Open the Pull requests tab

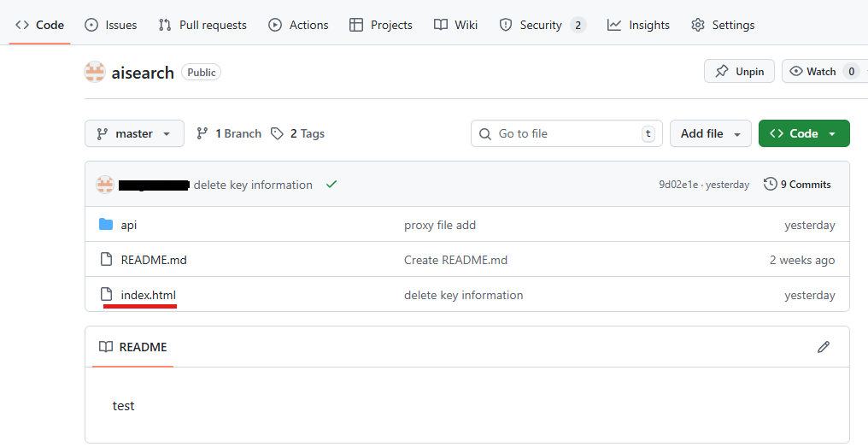click(x=202, y=25)
